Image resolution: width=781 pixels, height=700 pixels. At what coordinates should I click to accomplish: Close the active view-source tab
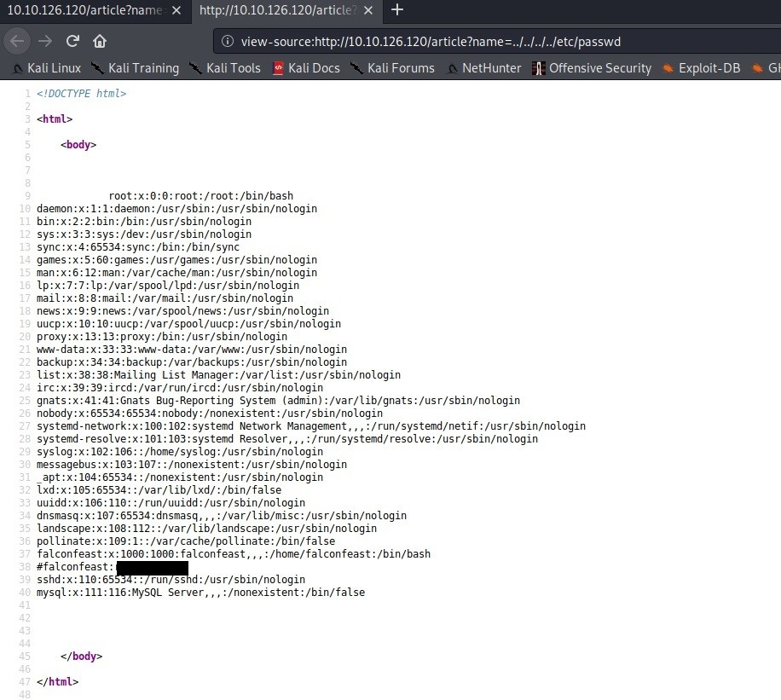(x=370, y=10)
